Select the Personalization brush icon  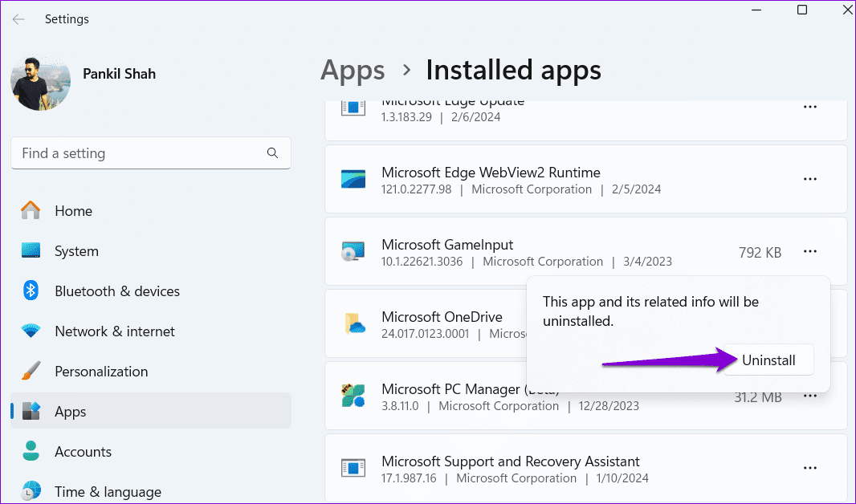[30, 371]
